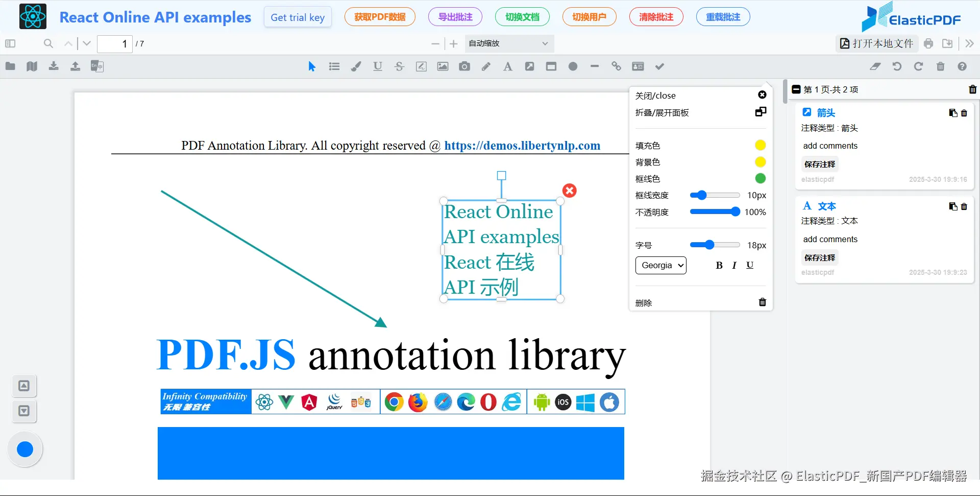Screen dimensions: 980x496
Task: Click the 重载批注 button
Action: [x=723, y=17]
